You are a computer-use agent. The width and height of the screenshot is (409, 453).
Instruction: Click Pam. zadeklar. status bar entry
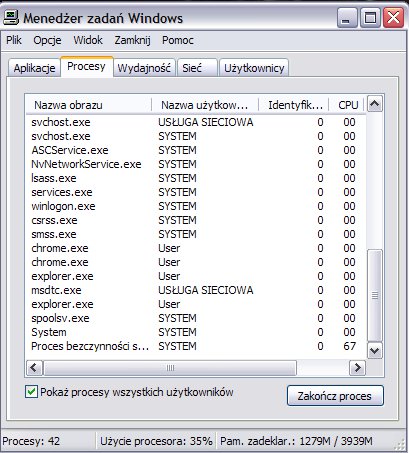(296, 441)
